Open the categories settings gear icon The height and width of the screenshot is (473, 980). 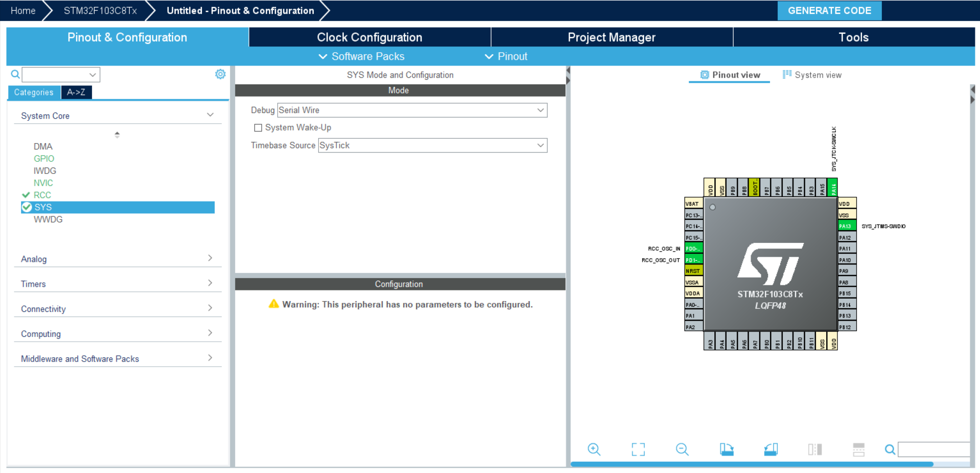[x=220, y=74]
